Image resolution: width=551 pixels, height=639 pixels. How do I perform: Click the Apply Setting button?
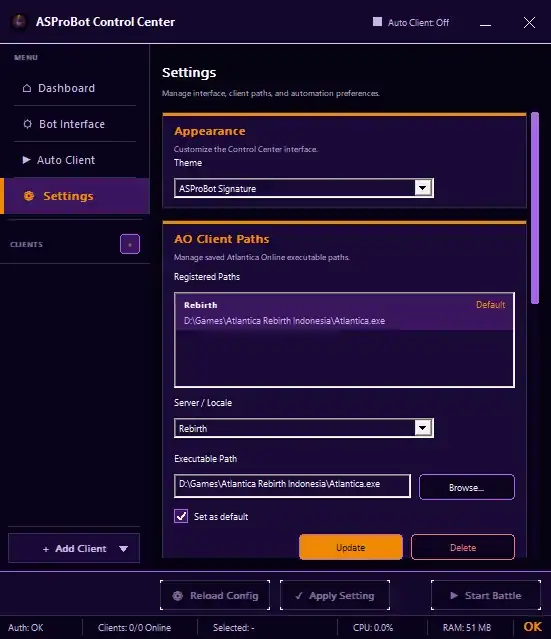[335, 595]
